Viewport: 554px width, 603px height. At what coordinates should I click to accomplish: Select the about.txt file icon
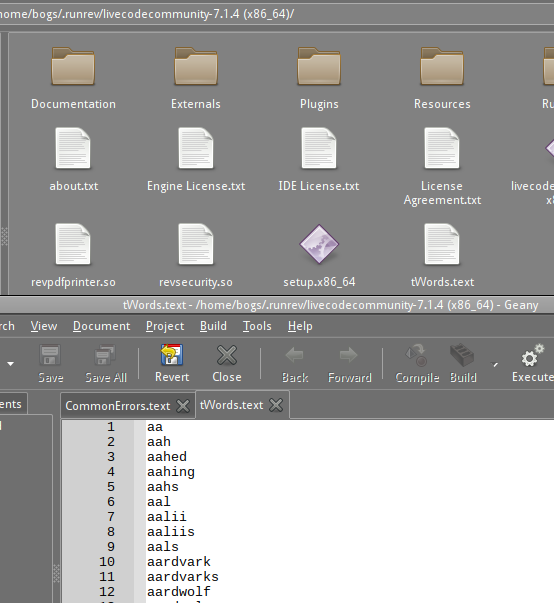click(73, 148)
